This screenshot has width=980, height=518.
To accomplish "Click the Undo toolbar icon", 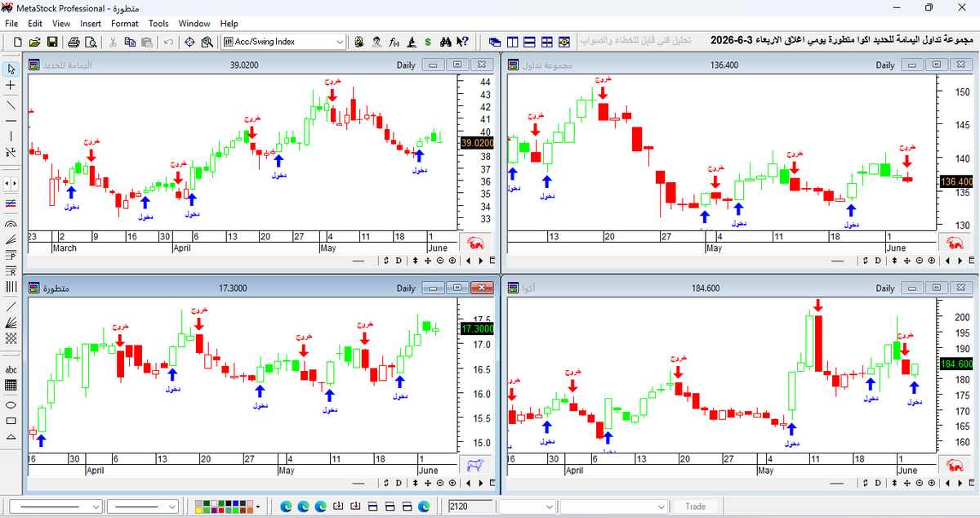I will (167, 42).
